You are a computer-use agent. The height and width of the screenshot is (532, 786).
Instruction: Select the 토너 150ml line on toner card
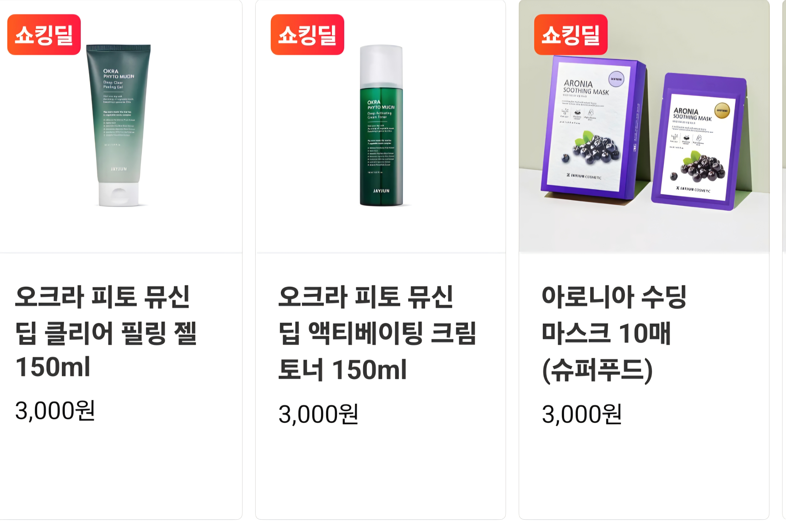pos(342,370)
